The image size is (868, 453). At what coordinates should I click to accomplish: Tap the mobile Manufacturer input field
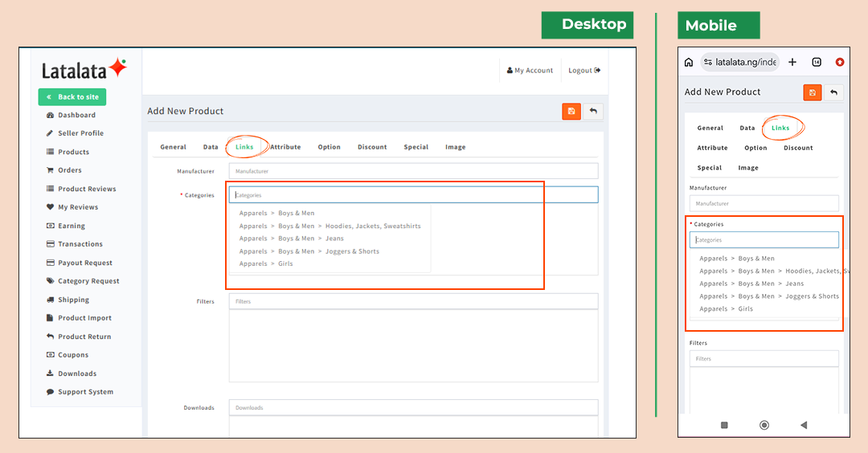764,203
